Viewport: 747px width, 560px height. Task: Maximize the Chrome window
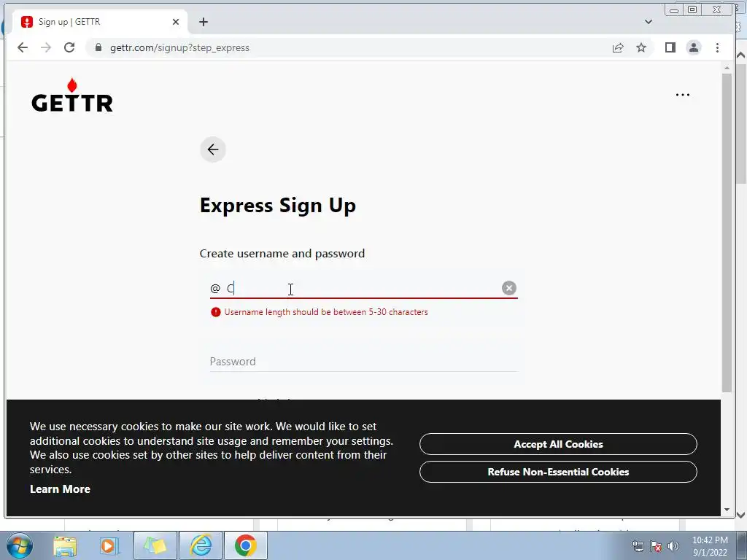pyautogui.click(x=692, y=9)
